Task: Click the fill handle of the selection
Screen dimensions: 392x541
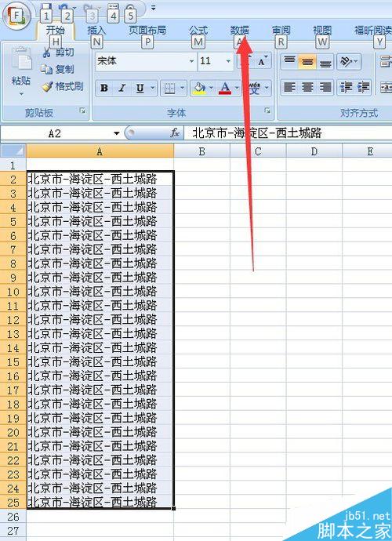Action: [x=173, y=508]
